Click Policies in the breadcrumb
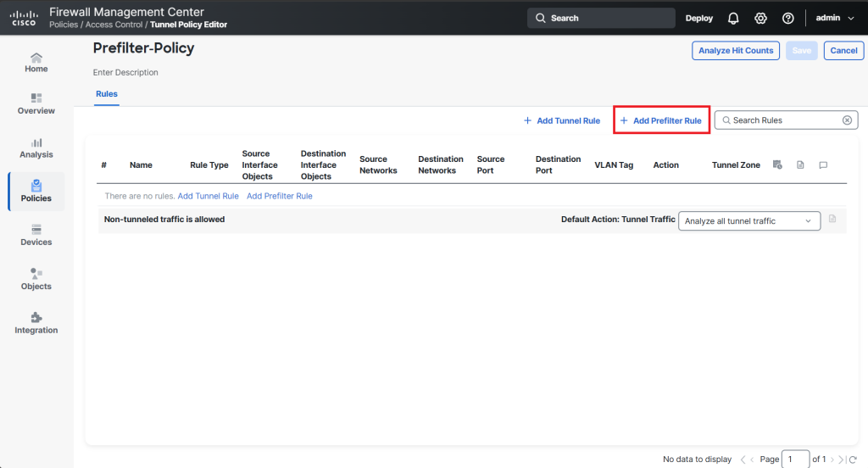Viewport: 868px width, 468px height. click(x=64, y=25)
